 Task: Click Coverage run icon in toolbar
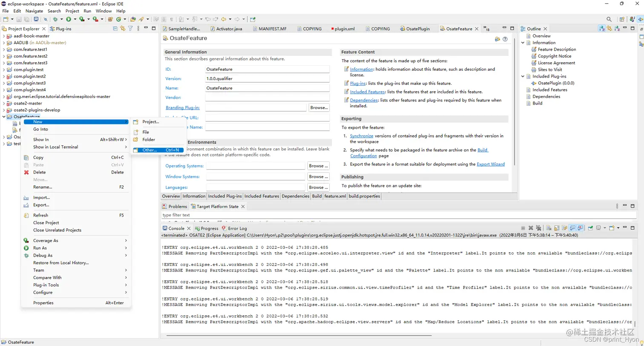82,19
